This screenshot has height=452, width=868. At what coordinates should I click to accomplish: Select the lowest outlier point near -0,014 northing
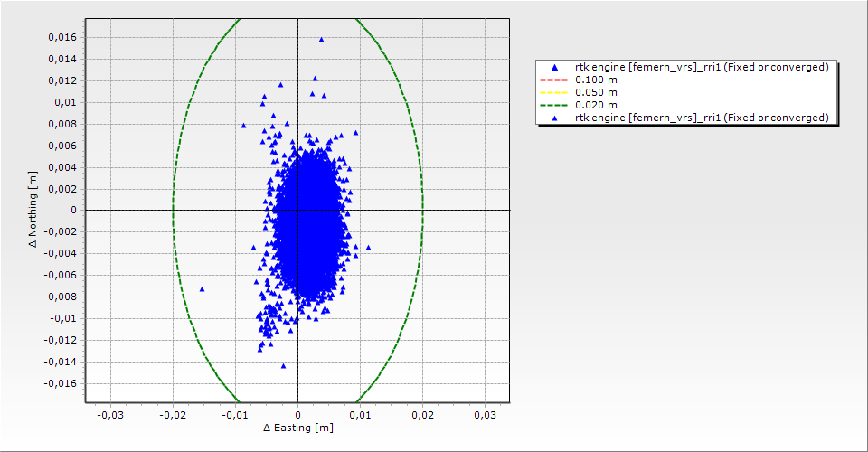pyautogui.click(x=283, y=366)
